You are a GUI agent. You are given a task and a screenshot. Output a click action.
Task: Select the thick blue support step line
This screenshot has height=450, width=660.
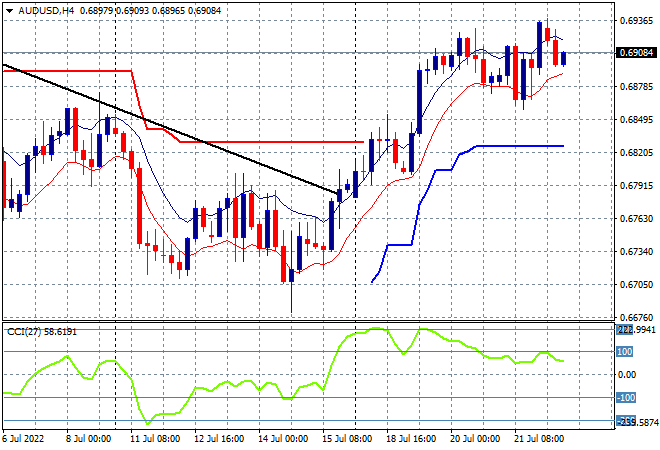tap(520, 146)
